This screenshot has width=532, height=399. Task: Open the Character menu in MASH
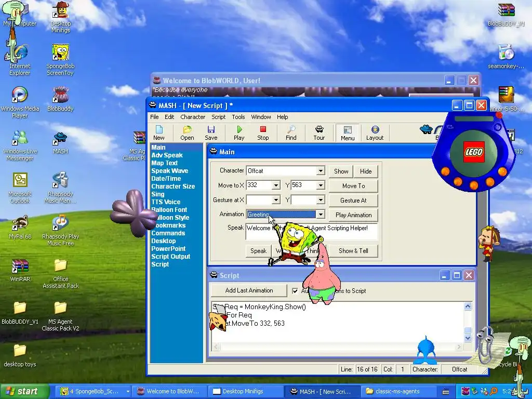(193, 117)
